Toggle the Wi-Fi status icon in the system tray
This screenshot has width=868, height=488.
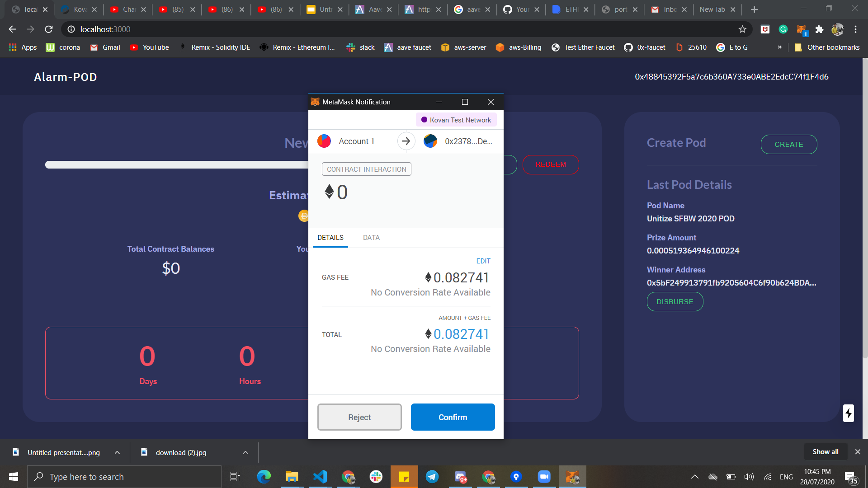point(768,477)
